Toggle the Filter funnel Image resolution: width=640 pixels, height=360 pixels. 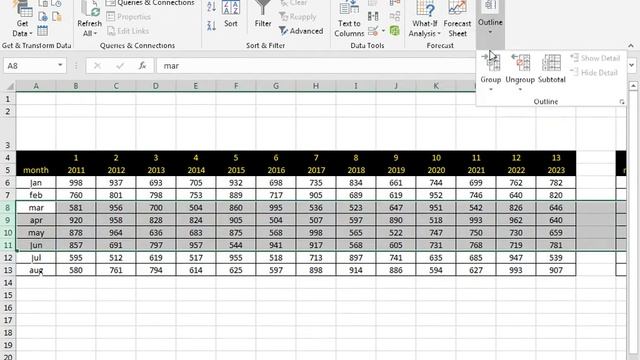pos(263,14)
